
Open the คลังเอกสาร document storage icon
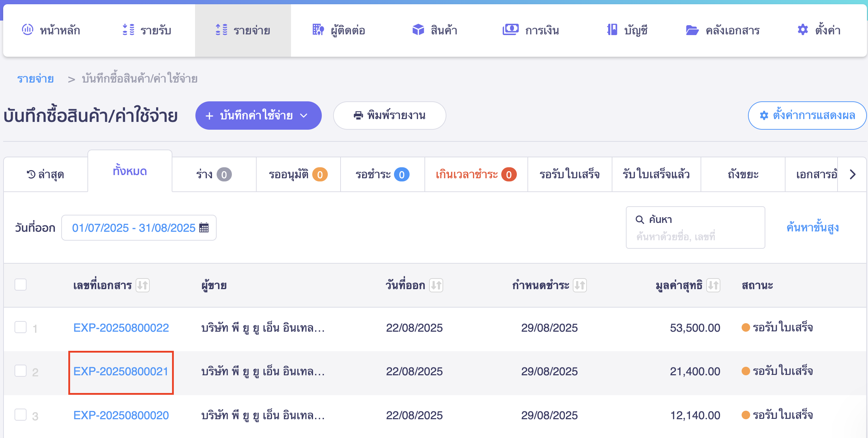click(x=692, y=30)
